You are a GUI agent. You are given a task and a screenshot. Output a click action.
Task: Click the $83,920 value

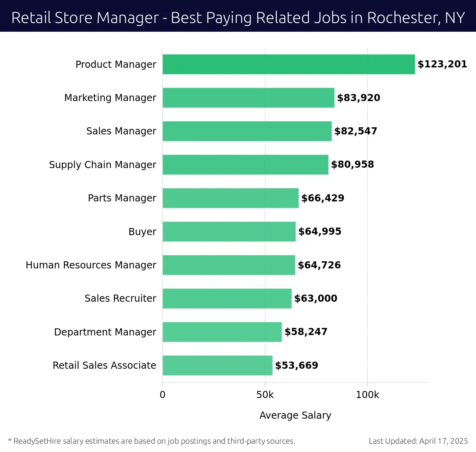pos(359,98)
